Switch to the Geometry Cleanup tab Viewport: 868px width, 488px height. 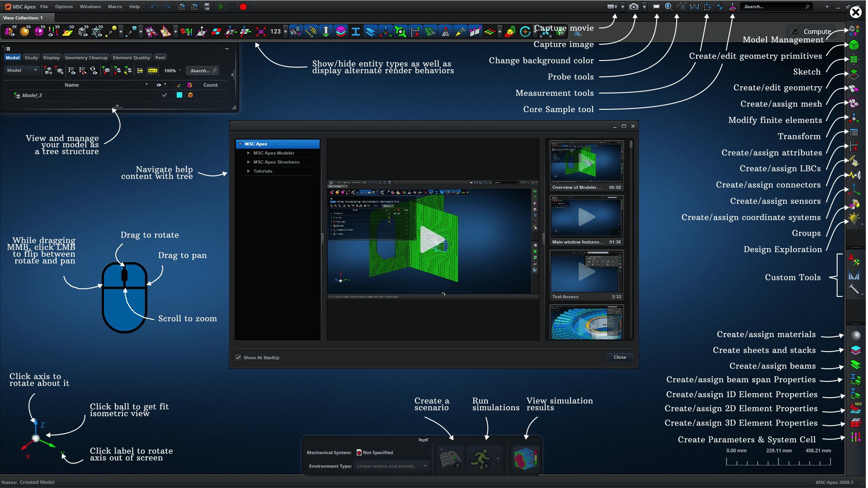coord(86,58)
